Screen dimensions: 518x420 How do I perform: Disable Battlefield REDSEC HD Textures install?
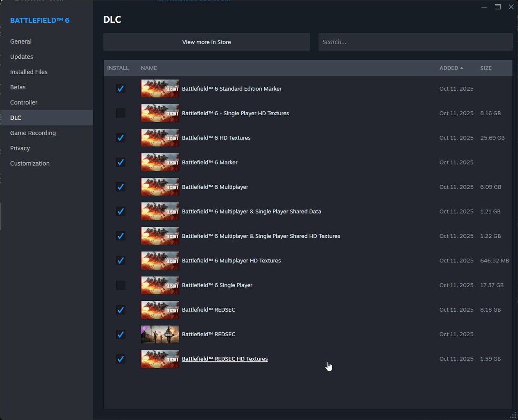coord(120,359)
